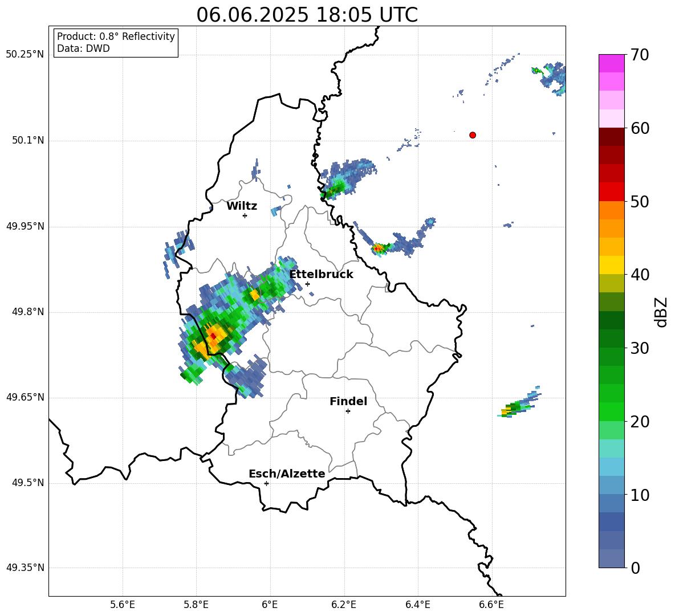Viewport: 675px width, 616px height.
Task: Click the colorbar value 50
Action: tap(640, 202)
